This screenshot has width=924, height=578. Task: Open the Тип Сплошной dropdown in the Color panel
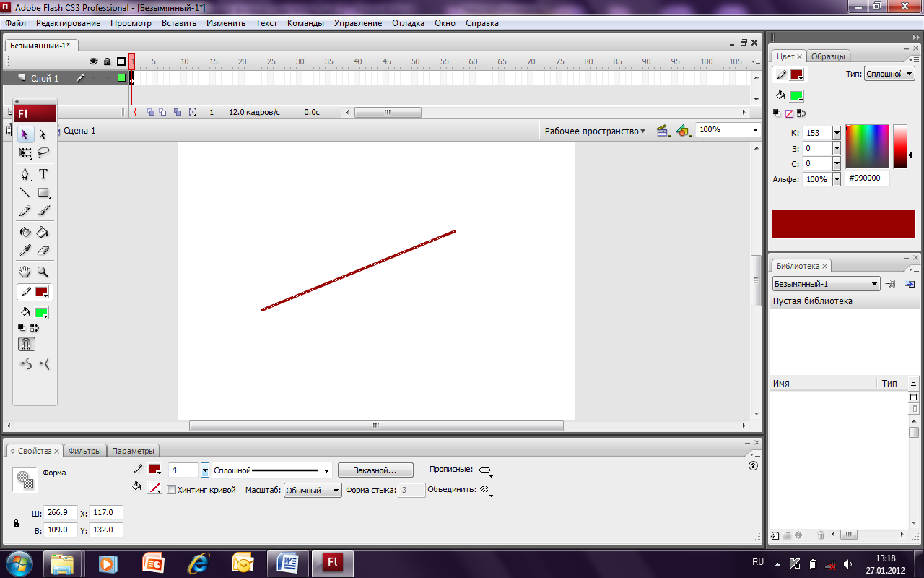coord(889,74)
